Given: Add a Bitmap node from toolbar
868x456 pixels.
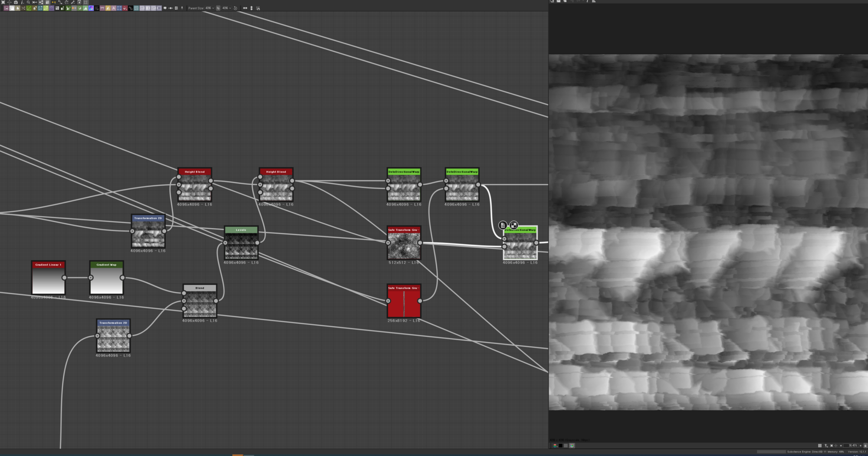Looking at the screenshot, I should [x=6, y=8].
